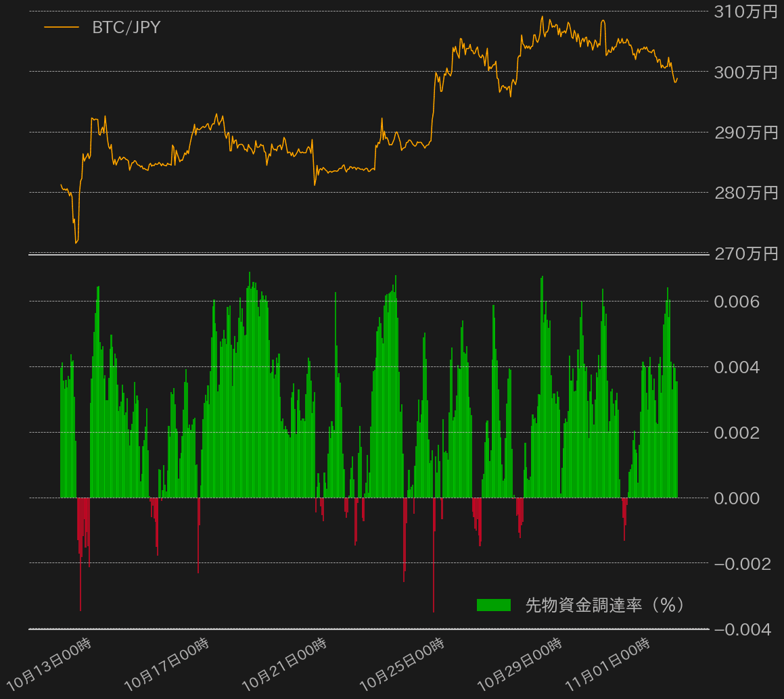Click the green funding rate legend swatch
784x699 pixels.
click(x=494, y=605)
